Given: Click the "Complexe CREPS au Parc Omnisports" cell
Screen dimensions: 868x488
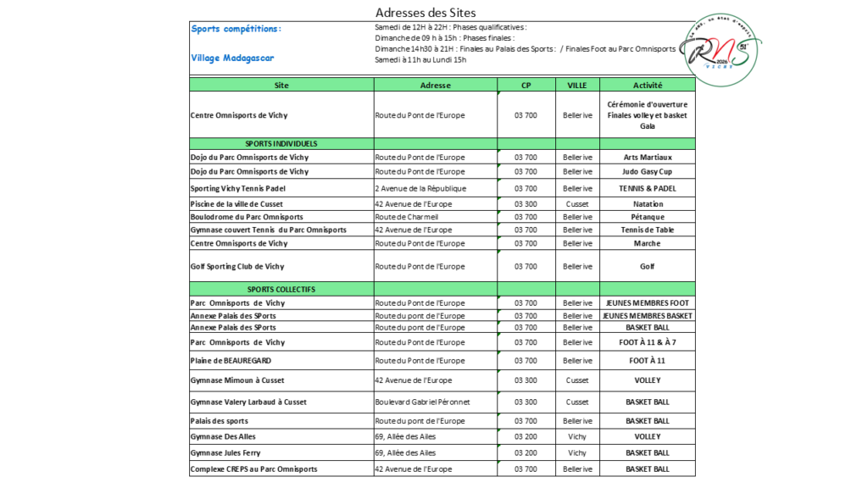Looking at the screenshot, I should (254, 469).
